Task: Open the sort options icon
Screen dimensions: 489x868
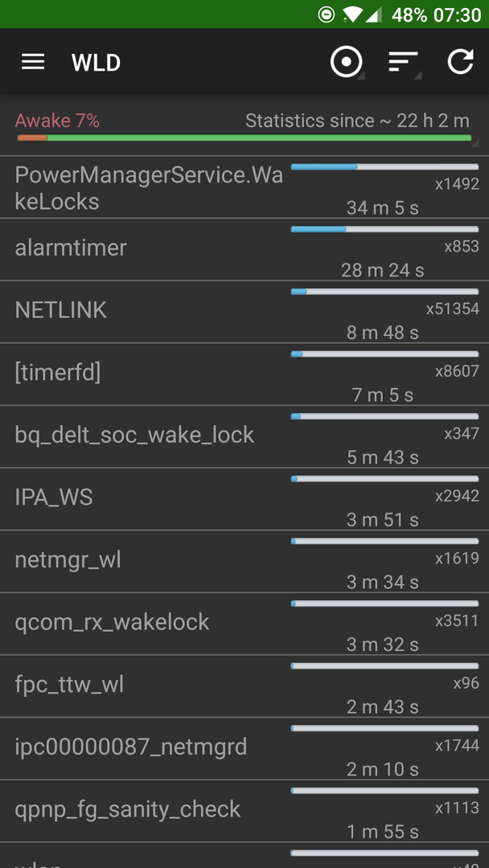Action: click(x=403, y=63)
